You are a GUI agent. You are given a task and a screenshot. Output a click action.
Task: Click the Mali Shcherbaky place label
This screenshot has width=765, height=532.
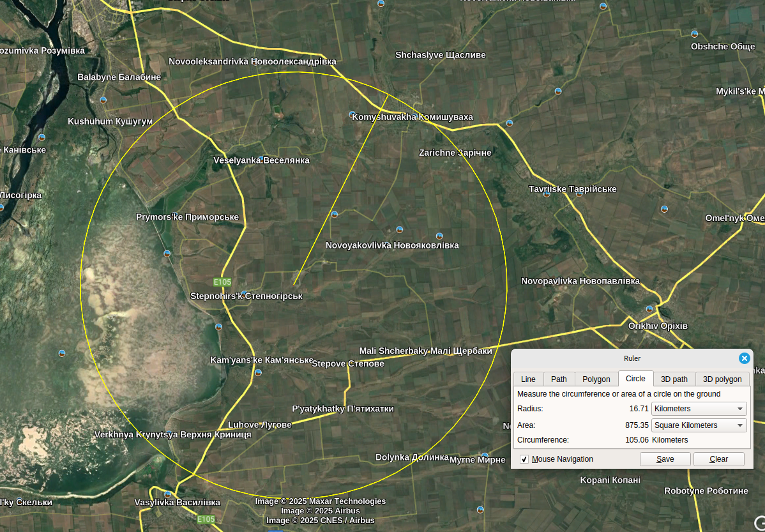pyautogui.click(x=425, y=351)
